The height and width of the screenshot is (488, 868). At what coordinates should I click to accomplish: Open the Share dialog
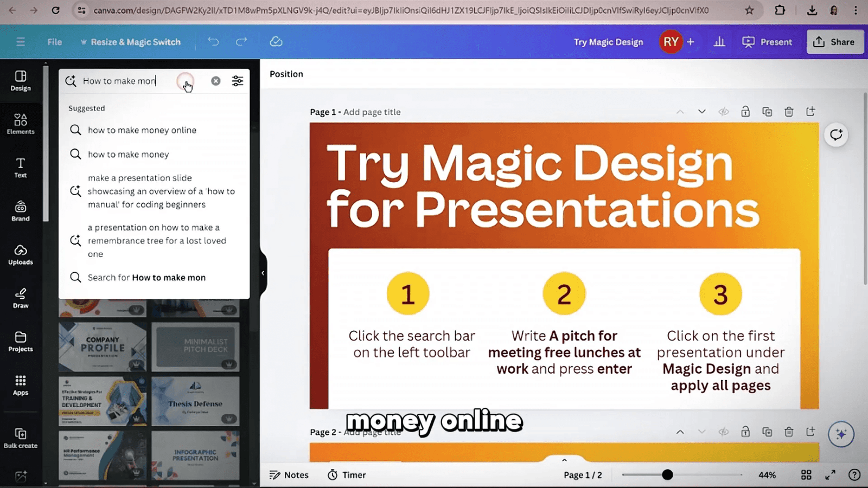(x=835, y=42)
